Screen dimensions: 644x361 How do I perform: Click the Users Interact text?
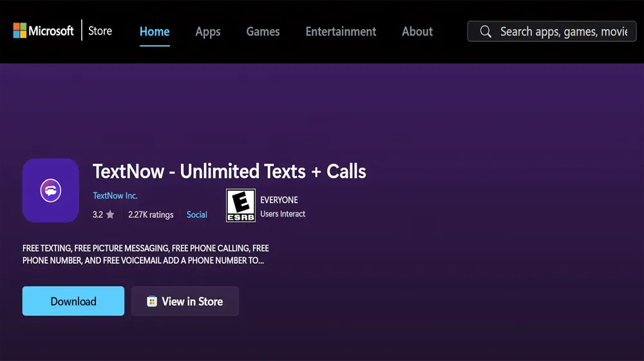[283, 214]
